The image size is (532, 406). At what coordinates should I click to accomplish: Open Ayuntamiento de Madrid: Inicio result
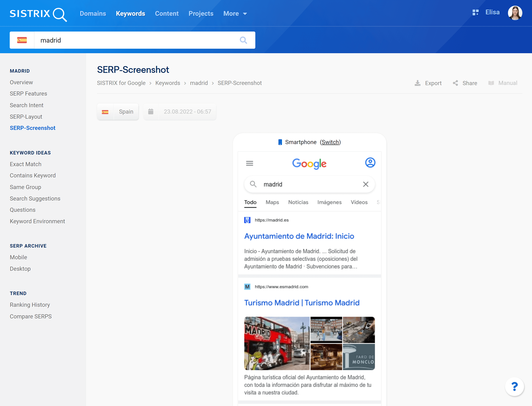coord(299,236)
